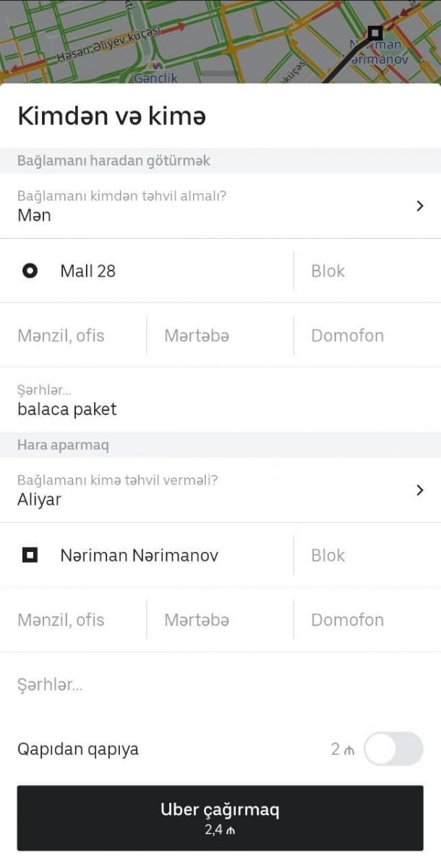The width and height of the screenshot is (441, 868).
Task: Tap drop-off Mənzil, ofis field
Action: (72, 620)
